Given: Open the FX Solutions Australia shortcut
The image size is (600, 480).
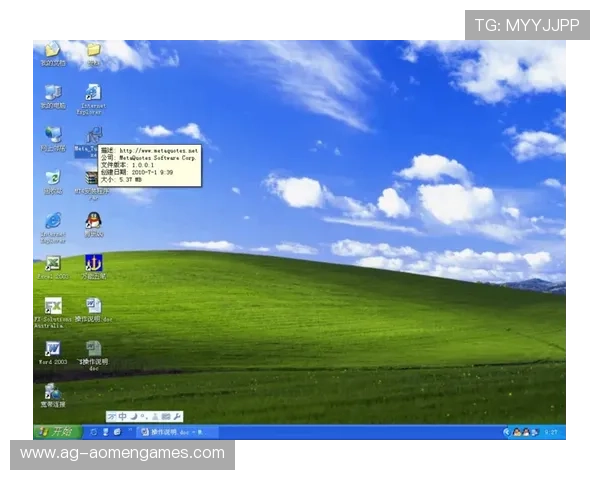Looking at the screenshot, I should 52,306.
